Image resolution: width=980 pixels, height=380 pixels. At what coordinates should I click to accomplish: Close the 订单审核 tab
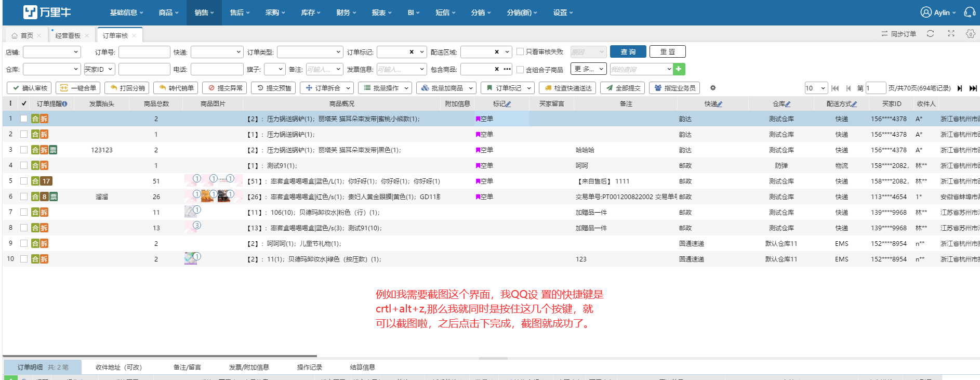[134, 35]
